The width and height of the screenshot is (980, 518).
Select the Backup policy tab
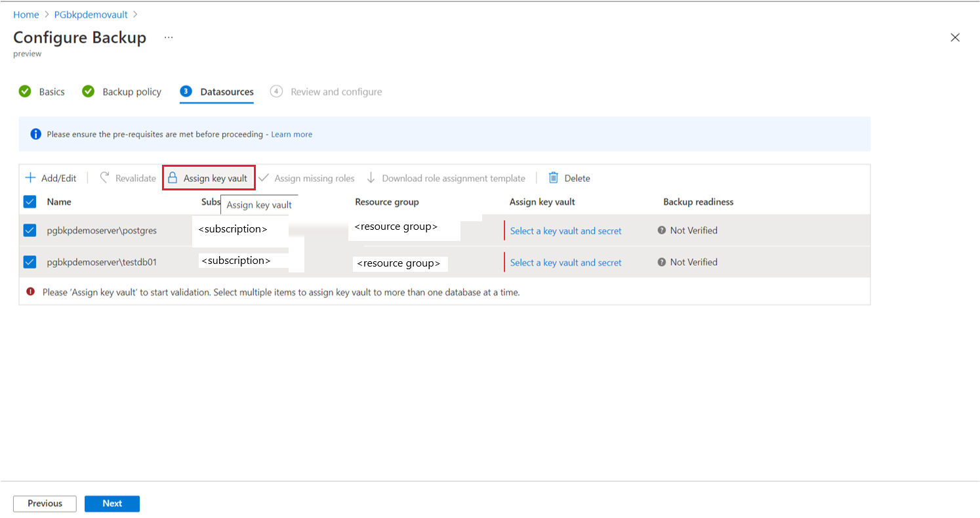(131, 91)
